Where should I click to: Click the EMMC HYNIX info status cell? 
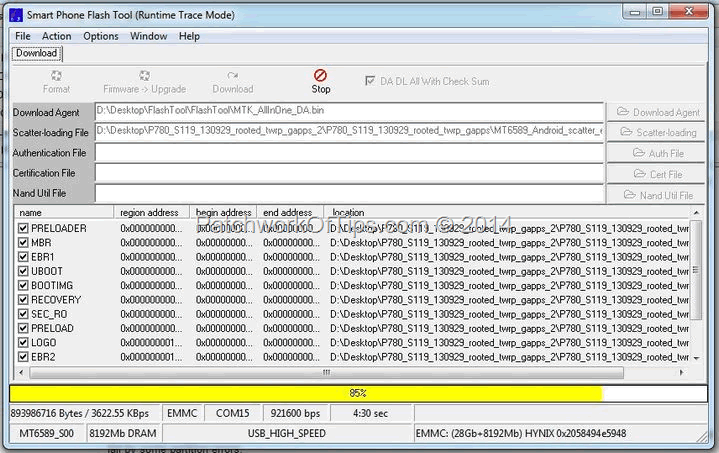[560, 433]
